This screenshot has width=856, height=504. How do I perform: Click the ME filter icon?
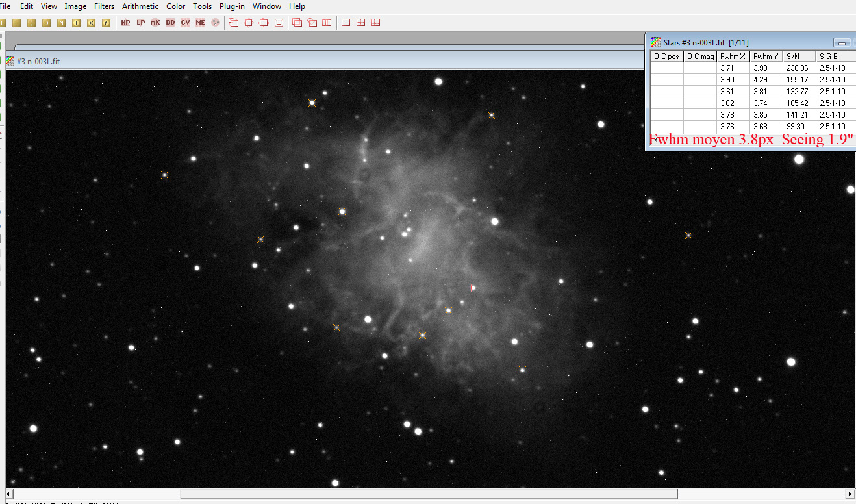[200, 23]
